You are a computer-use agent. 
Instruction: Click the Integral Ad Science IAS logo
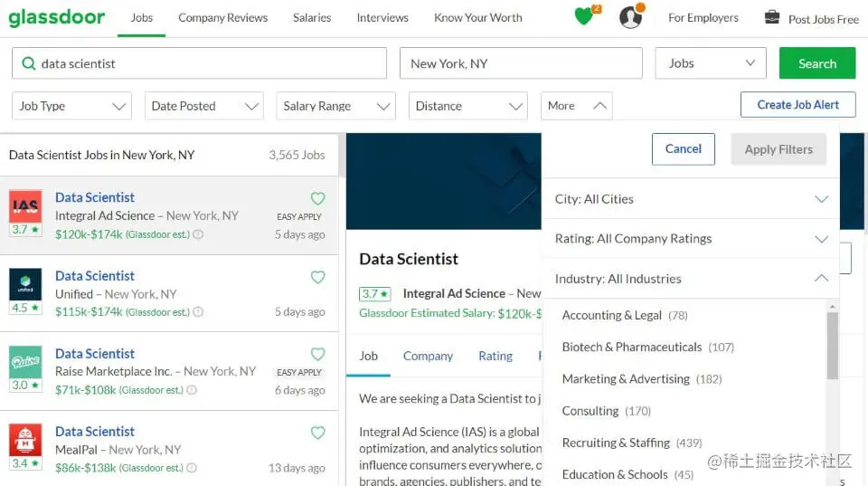(x=25, y=205)
